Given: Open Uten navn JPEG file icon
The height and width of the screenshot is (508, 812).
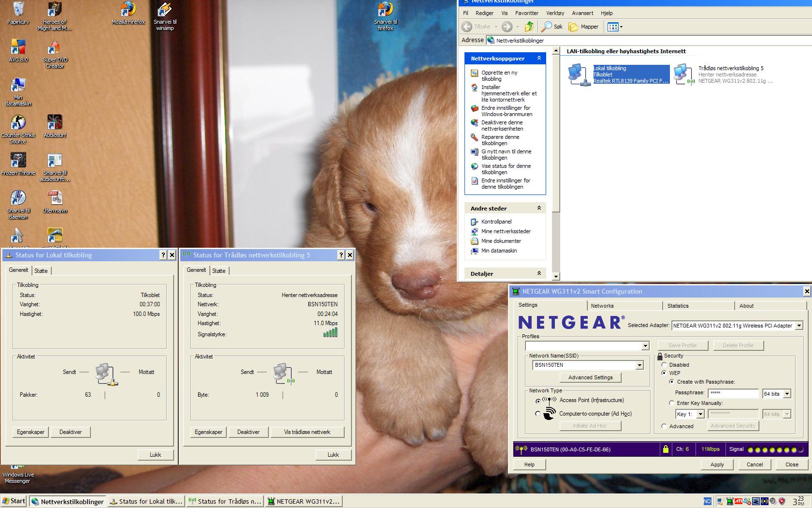Looking at the screenshot, I should click(x=55, y=202).
